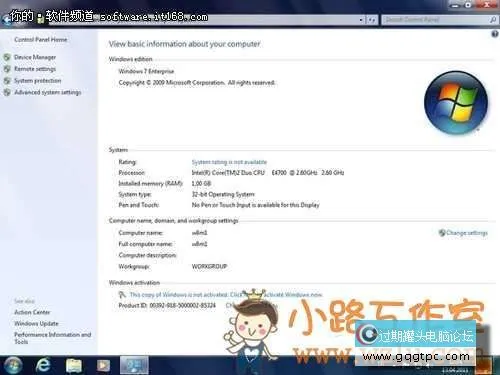
Task: Click the Copyright Microsoft Corporation text
Action: coord(197,82)
